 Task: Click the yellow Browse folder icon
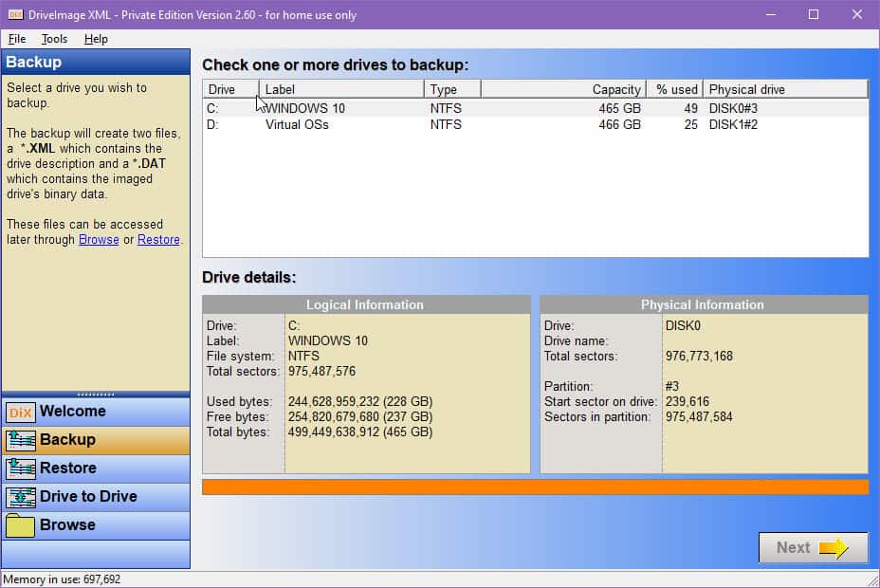21,525
